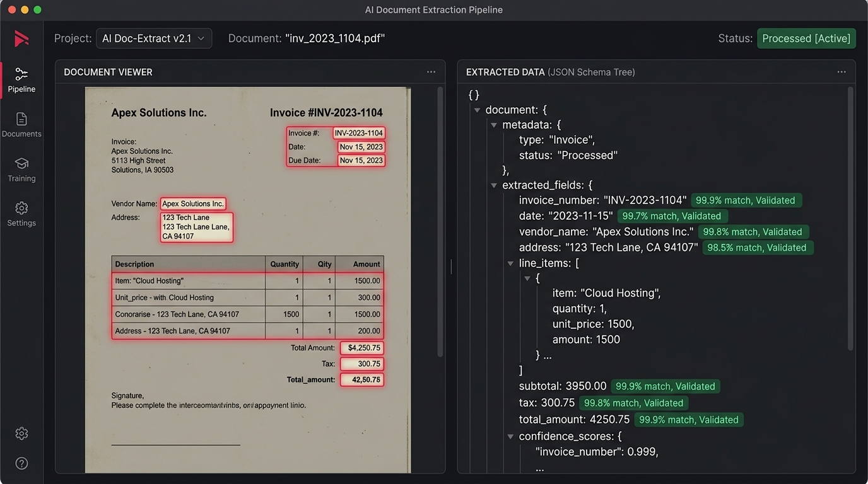The height and width of the screenshot is (484, 868).
Task: Open Document Viewer panel options menu
Action: pyautogui.click(x=431, y=72)
